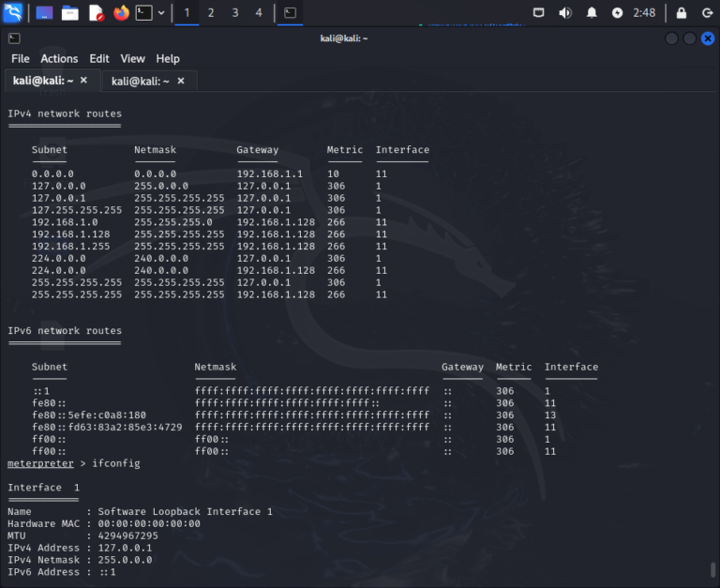Screen dimensions: 720x588
Task: Select the second kali@kali terminal tab
Action: pos(140,82)
